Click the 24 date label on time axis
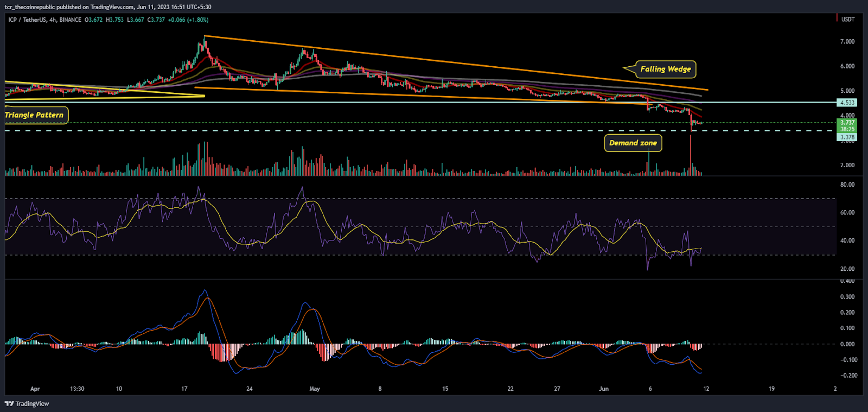Image resolution: width=868 pixels, height=412 pixels. (250, 389)
